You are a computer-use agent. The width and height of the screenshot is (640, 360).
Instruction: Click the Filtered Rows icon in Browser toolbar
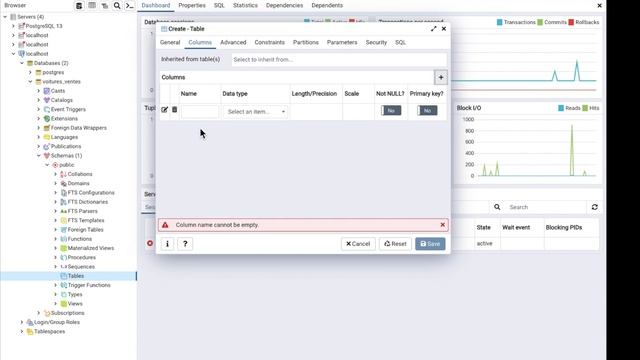pyautogui.click(x=104, y=5)
